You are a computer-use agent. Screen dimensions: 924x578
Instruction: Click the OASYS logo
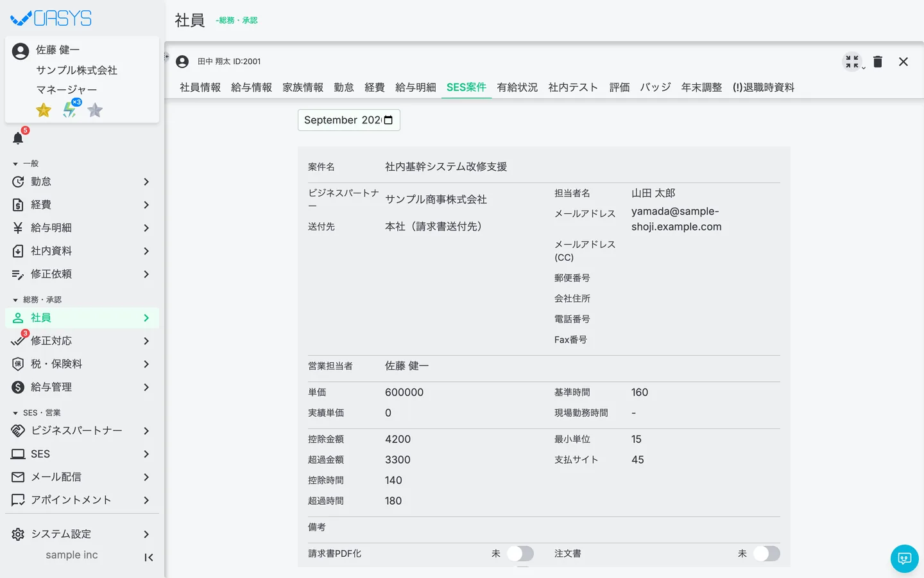51,19
